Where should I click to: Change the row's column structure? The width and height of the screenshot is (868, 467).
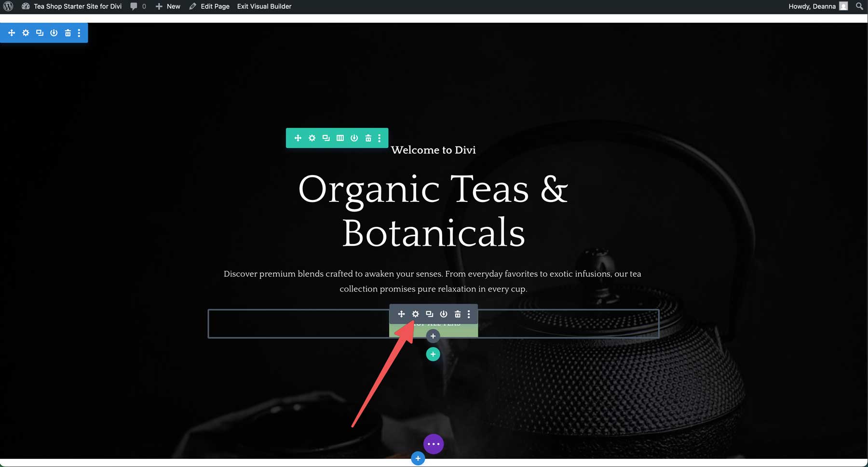coord(339,138)
